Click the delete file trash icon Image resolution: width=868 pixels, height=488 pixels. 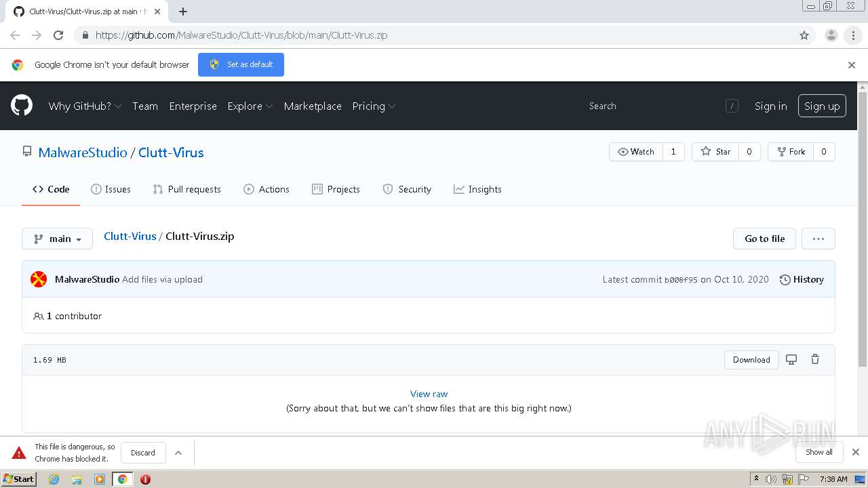tap(815, 359)
